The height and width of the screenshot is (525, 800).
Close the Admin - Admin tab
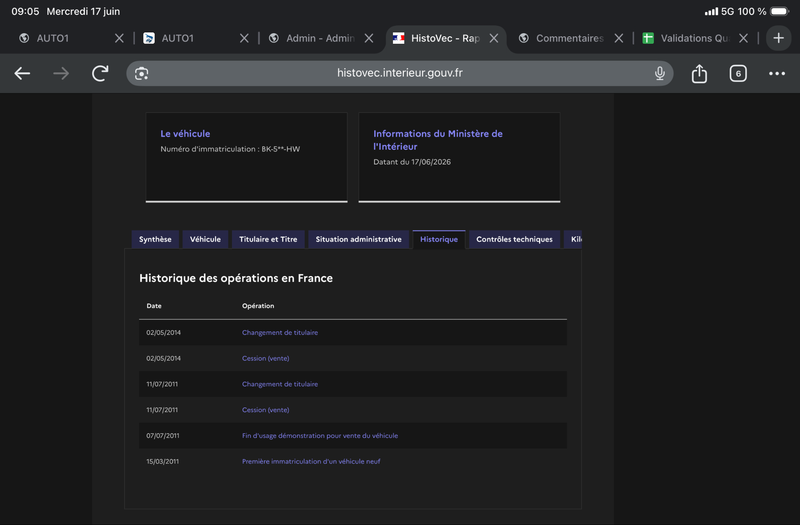point(369,38)
